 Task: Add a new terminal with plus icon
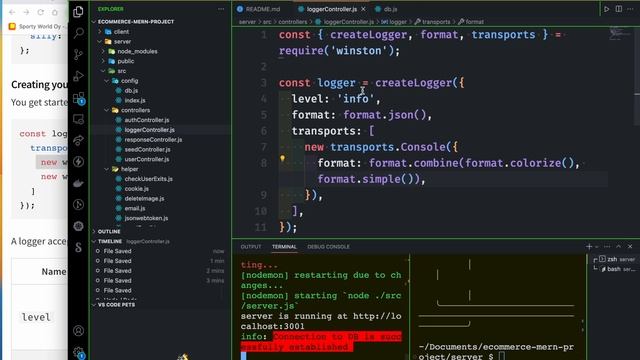(x=589, y=247)
